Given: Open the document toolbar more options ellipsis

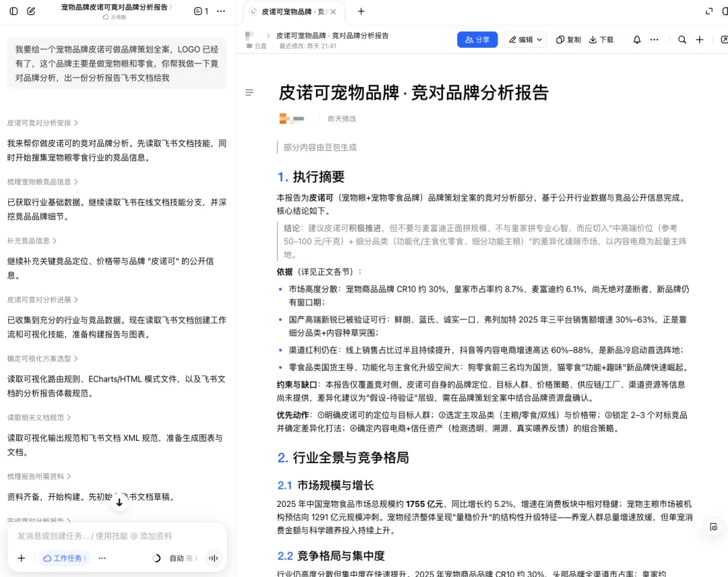Looking at the screenshot, I should coord(654,40).
